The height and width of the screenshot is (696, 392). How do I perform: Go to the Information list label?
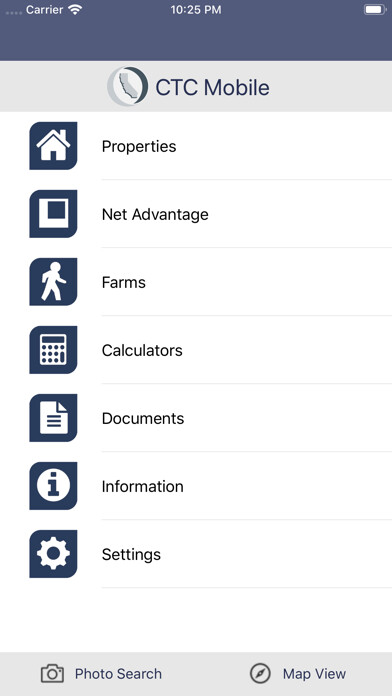pos(143,486)
